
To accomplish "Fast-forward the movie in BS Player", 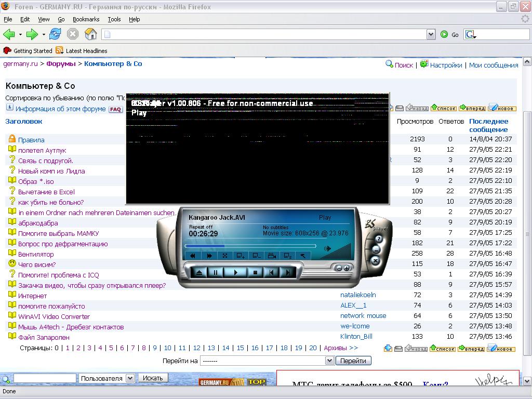I will point(209,256).
